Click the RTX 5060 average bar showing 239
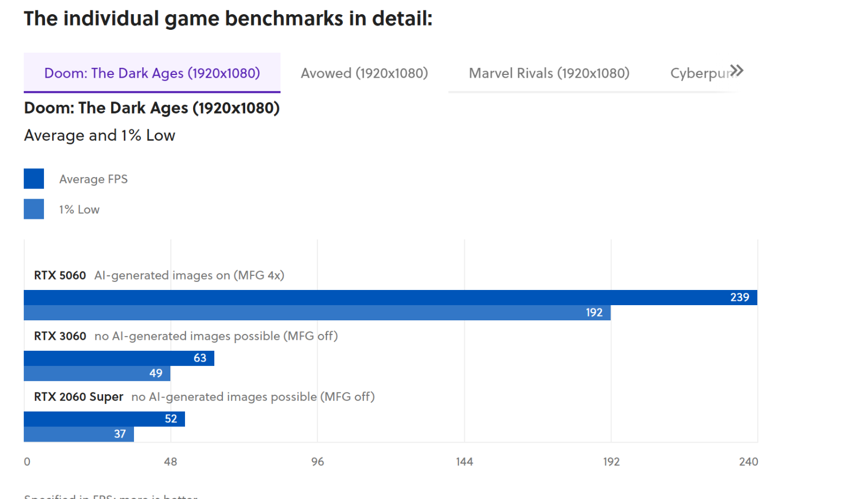The width and height of the screenshot is (868, 499). pyautogui.click(x=390, y=298)
